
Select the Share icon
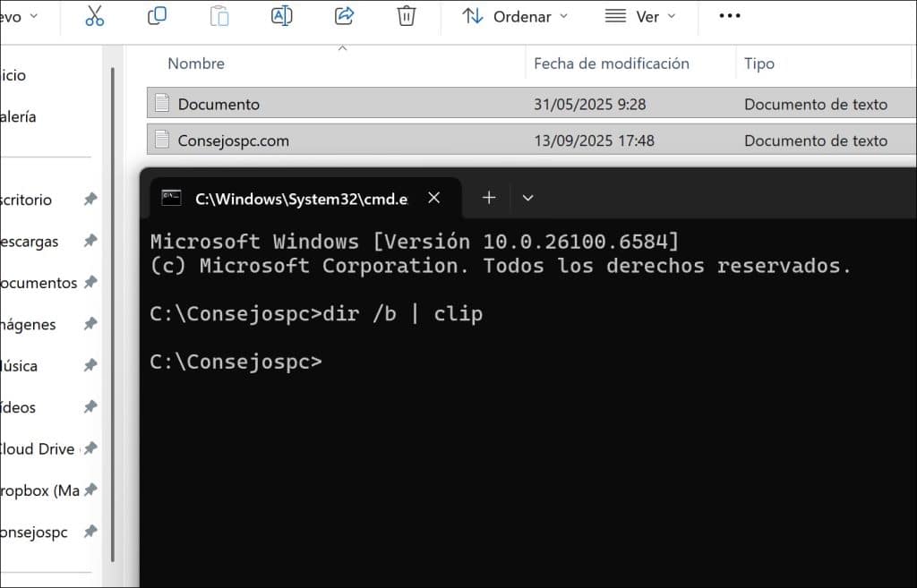tap(344, 16)
